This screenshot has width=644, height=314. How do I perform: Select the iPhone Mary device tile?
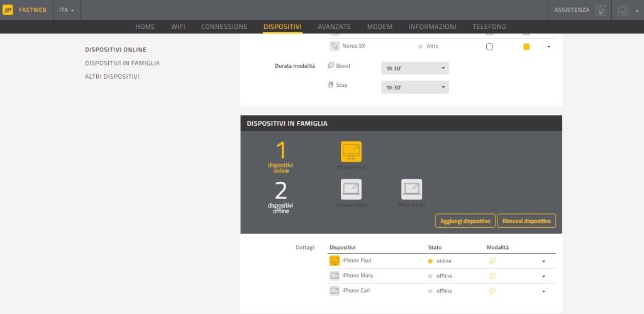[x=351, y=189]
